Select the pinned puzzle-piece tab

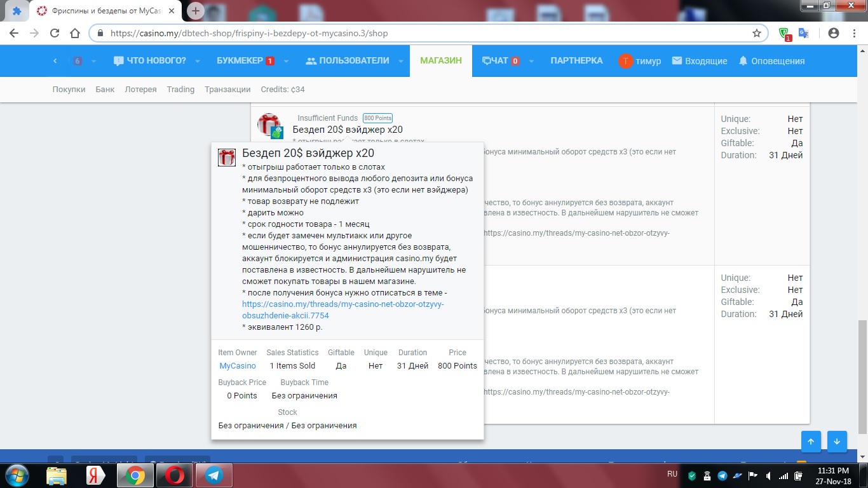pos(17,11)
